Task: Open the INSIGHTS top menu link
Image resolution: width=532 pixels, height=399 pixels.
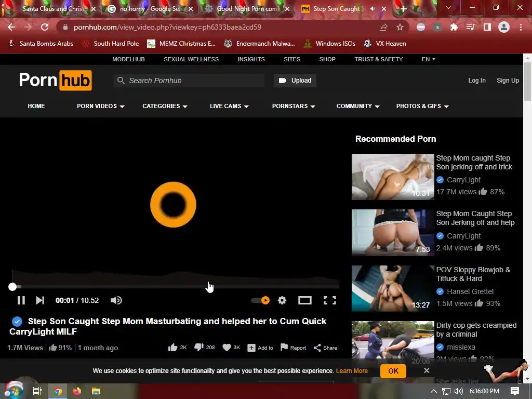Action: point(251,59)
